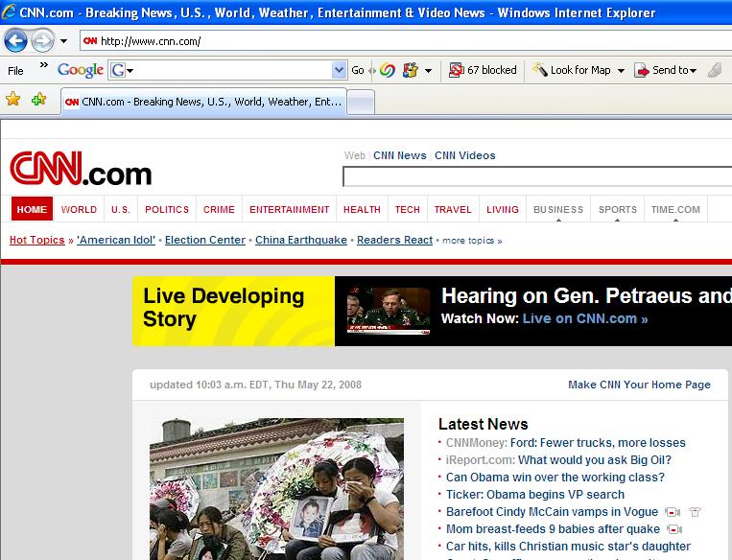Viewport: 732px width, 560px height.
Task: Click the Look for Map toolbar button
Action: [572, 70]
